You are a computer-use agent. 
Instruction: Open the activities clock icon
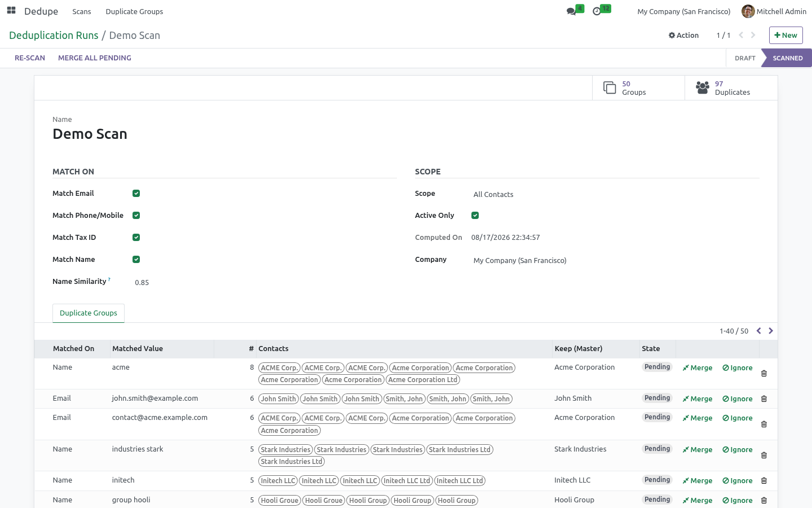point(597,11)
